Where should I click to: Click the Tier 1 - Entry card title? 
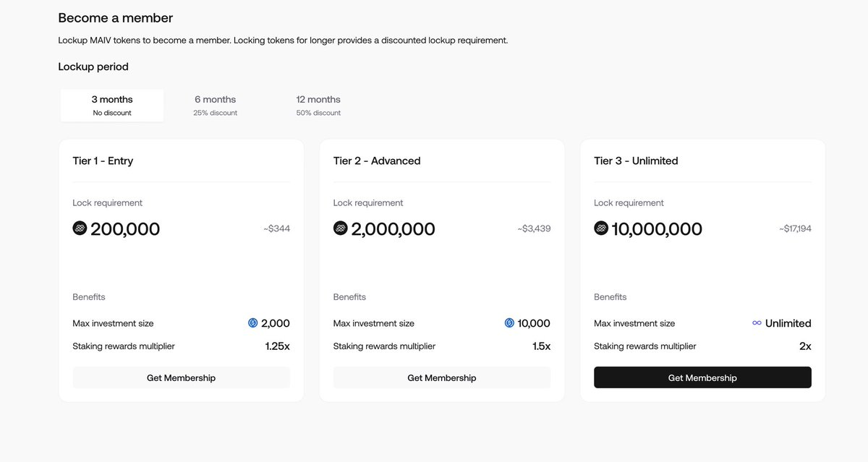[103, 161]
